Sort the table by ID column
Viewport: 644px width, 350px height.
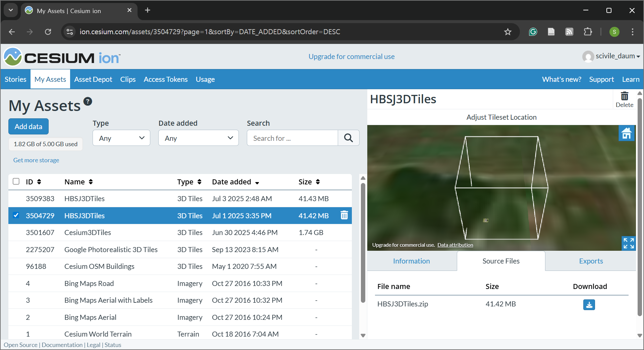click(34, 182)
